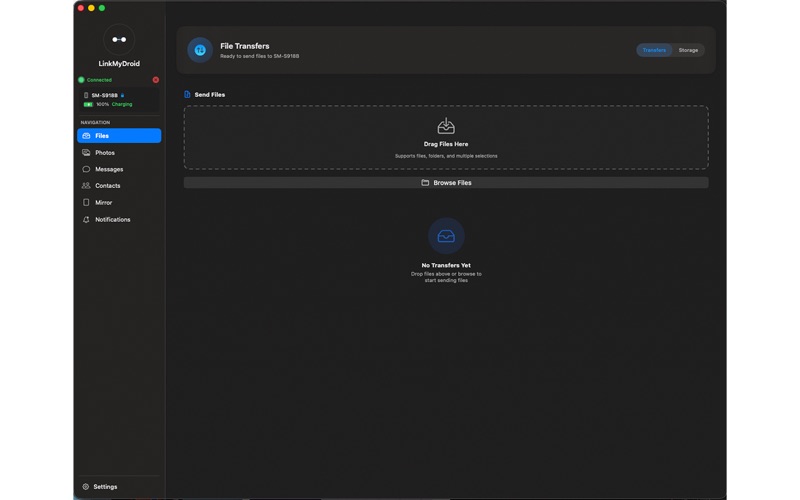Click the File Transfers header icon
The width and height of the screenshot is (800, 500).
coord(200,50)
